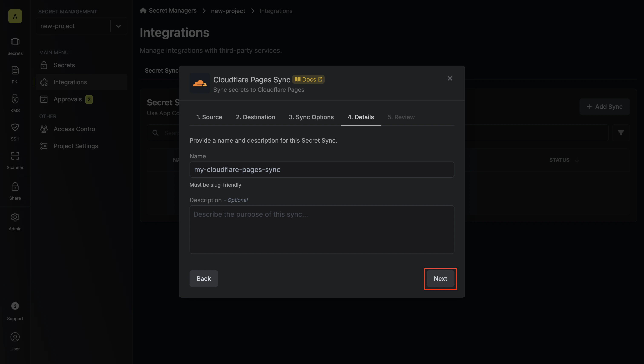Click the Integrations breadcrumb text
The image size is (644, 364).
pos(276,11)
